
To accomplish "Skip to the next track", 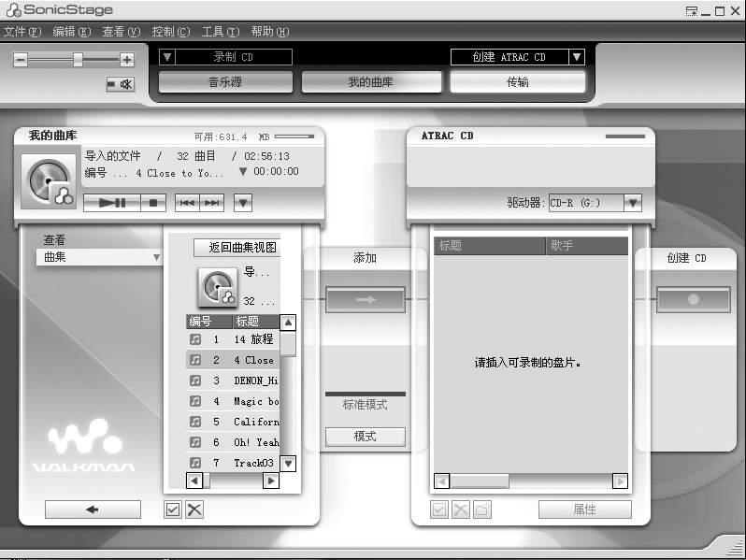I will coord(211,203).
